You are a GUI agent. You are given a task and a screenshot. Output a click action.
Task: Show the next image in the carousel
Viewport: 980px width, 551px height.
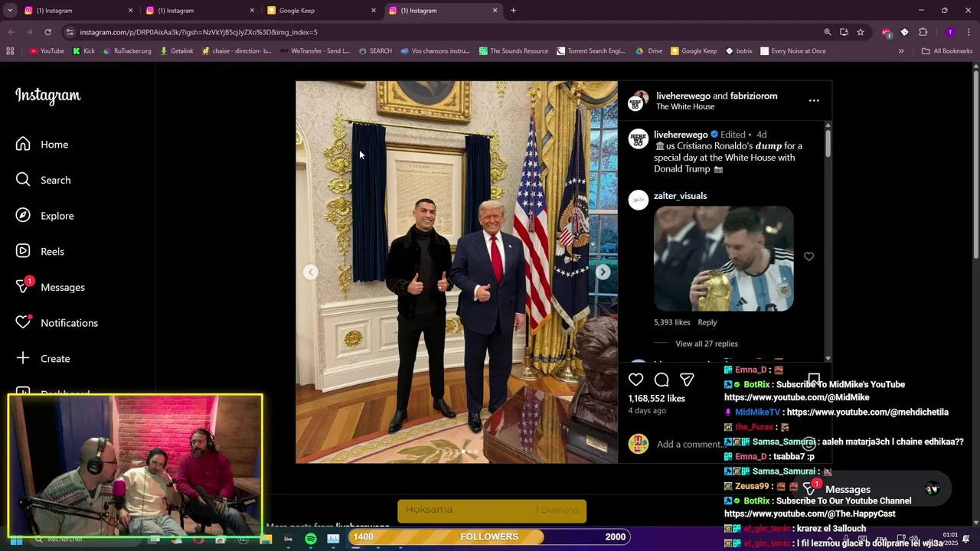click(603, 272)
